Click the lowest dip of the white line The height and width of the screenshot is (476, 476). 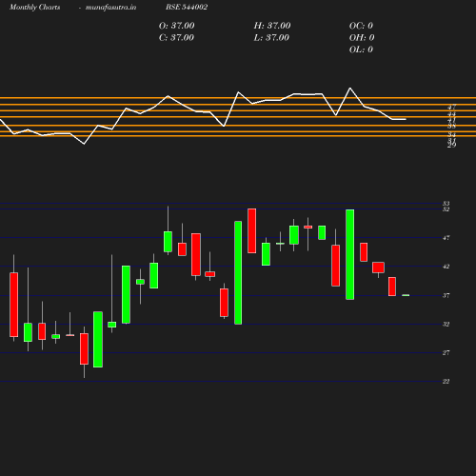(84, 144)
